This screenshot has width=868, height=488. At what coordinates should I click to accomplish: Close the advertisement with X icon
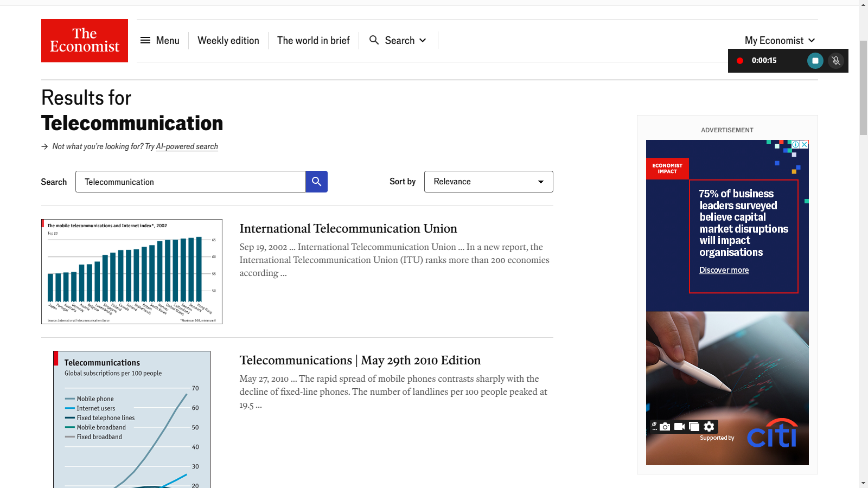pyautogui.click(x=805, y=144)
